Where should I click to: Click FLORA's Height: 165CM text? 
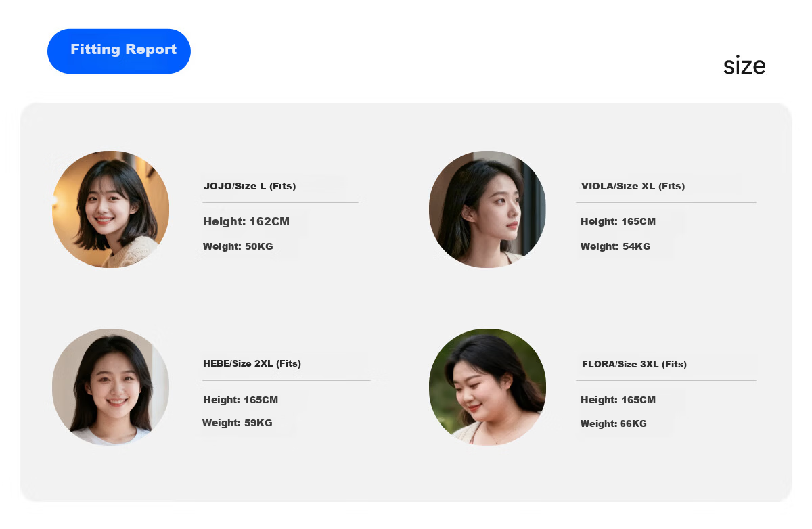(618, 400)
